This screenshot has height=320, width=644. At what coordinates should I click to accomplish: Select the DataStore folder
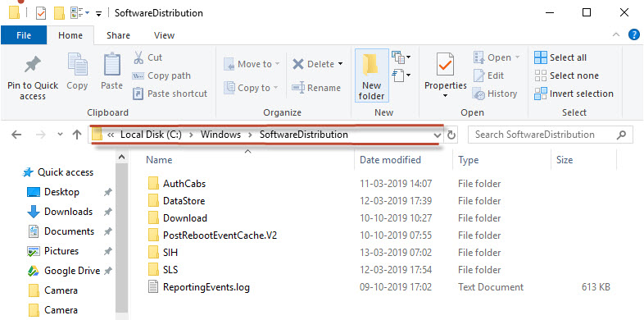coord(176,201)
